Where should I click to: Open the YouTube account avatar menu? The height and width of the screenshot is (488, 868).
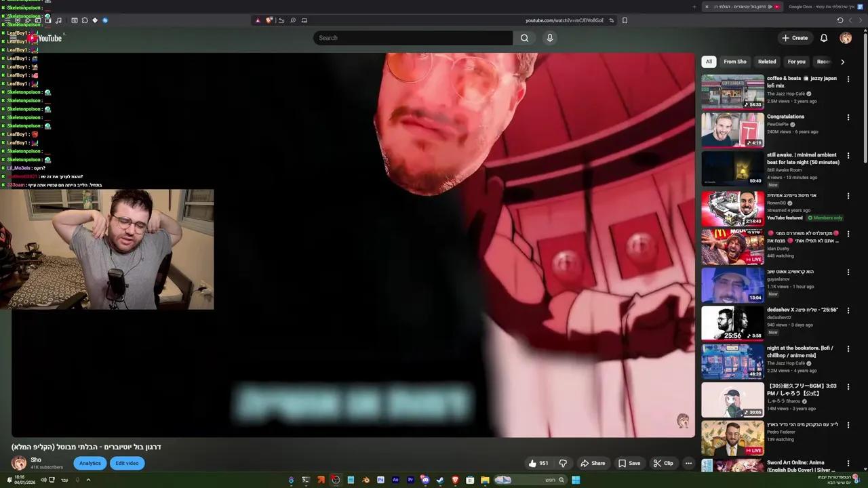(846, 38)
